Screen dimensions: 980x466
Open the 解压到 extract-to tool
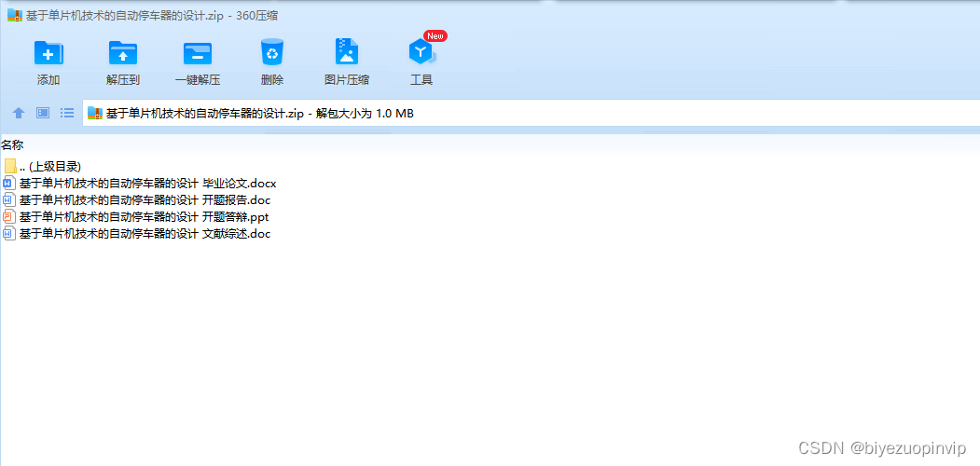(x=123, y=52)
